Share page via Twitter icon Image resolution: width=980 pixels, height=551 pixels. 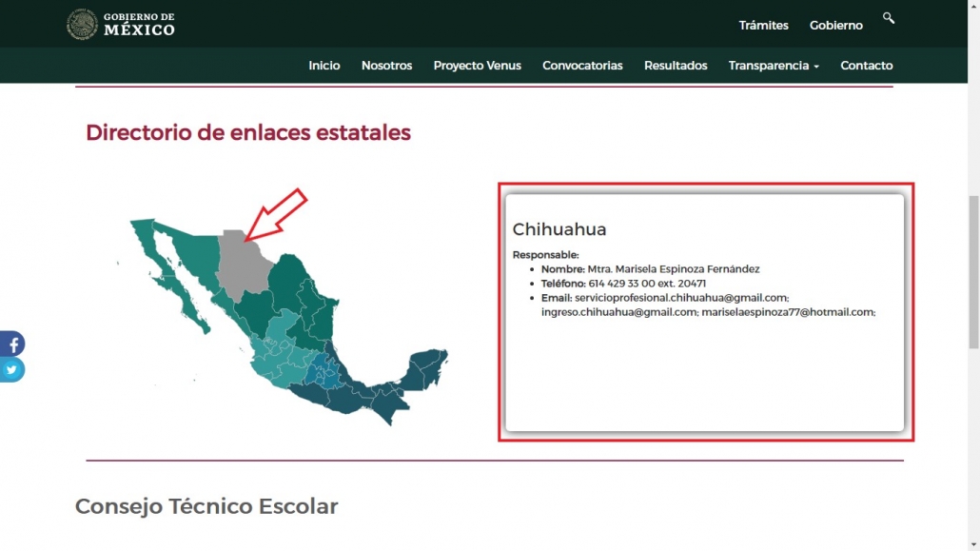11,370
